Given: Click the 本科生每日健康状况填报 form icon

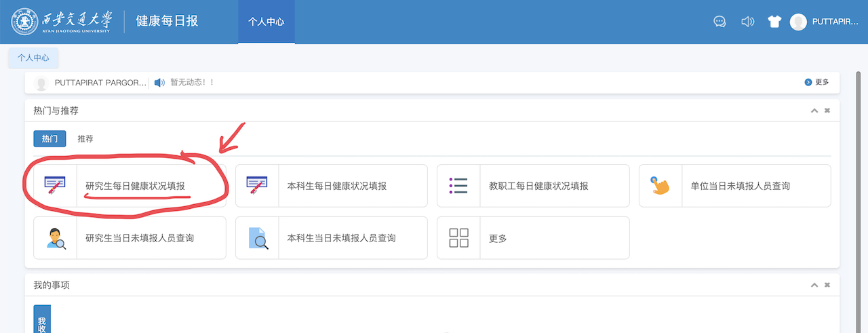Looking at the screenshot, I should 257,185.
